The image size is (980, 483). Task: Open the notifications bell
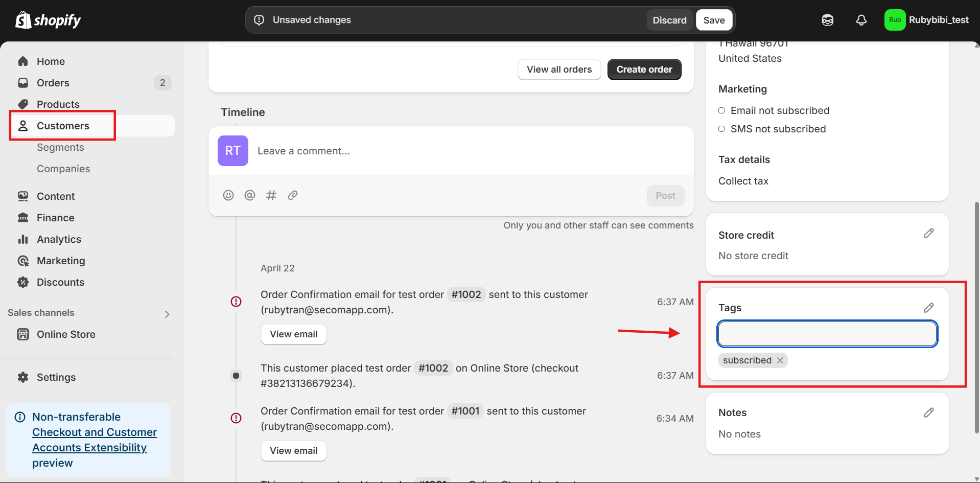(x=861, y=20)
